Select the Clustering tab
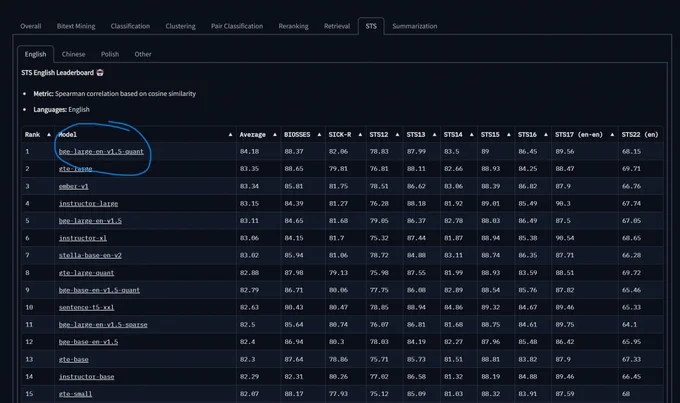Image resolution: width=680 pixels, height=403 pixels. pos(180,26)
